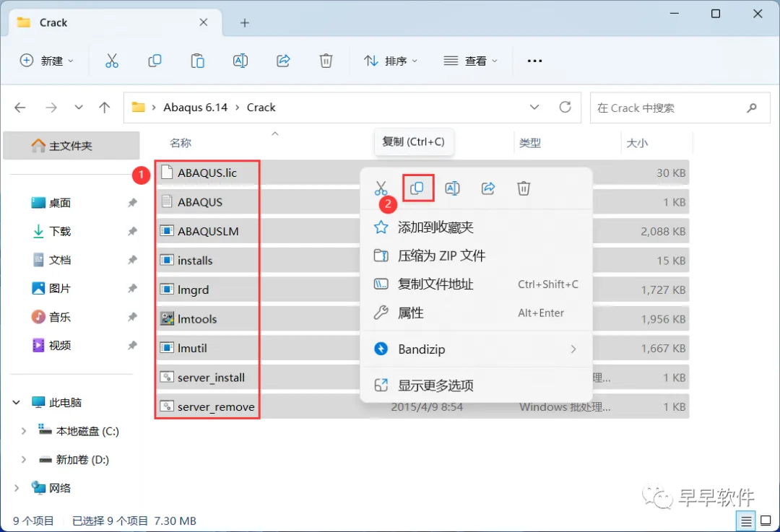The height and width of the screenshot is (532, 780).
Task: Open the three-dots more options menu
Action: (534, 61)
